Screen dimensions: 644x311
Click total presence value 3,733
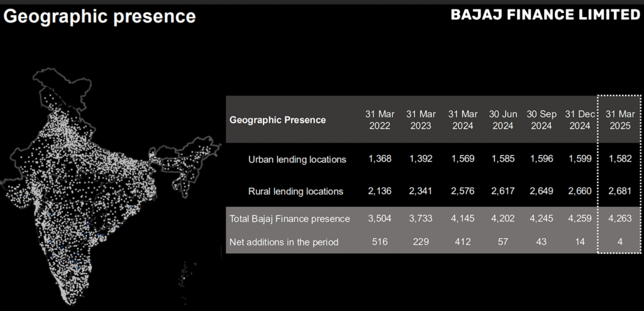coord(421,219)
